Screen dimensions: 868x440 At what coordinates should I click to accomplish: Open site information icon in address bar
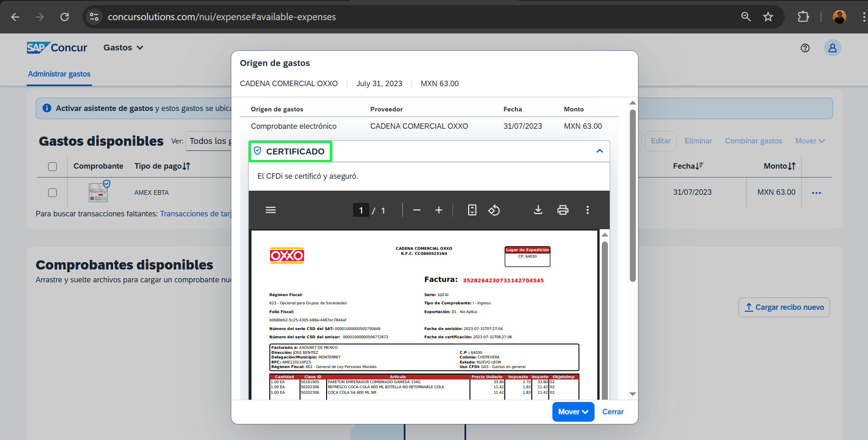(x=94, y=17)
